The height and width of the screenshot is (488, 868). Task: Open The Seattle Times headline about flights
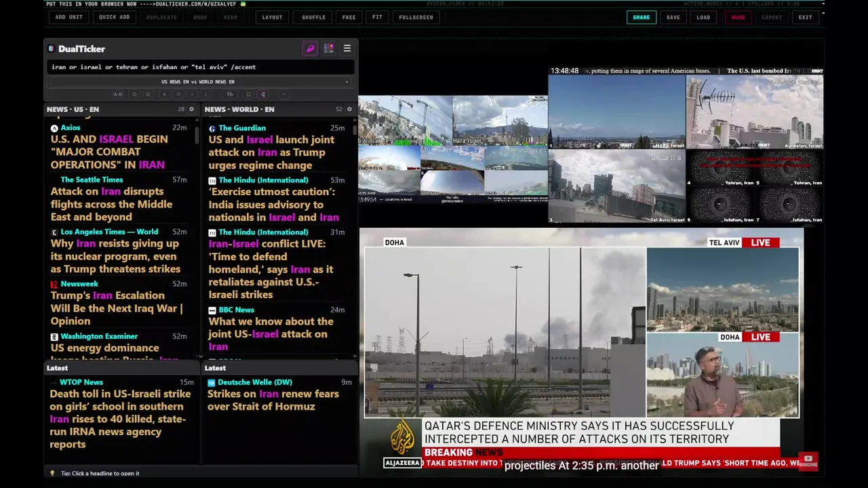111,204
